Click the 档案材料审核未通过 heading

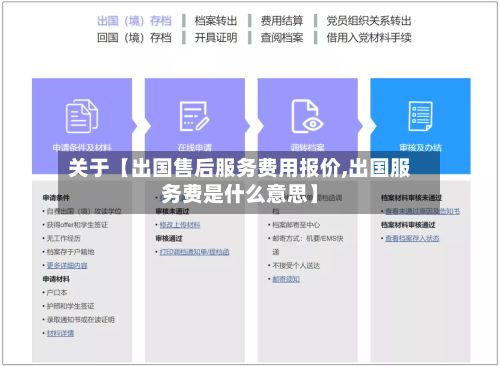[411, 198]
